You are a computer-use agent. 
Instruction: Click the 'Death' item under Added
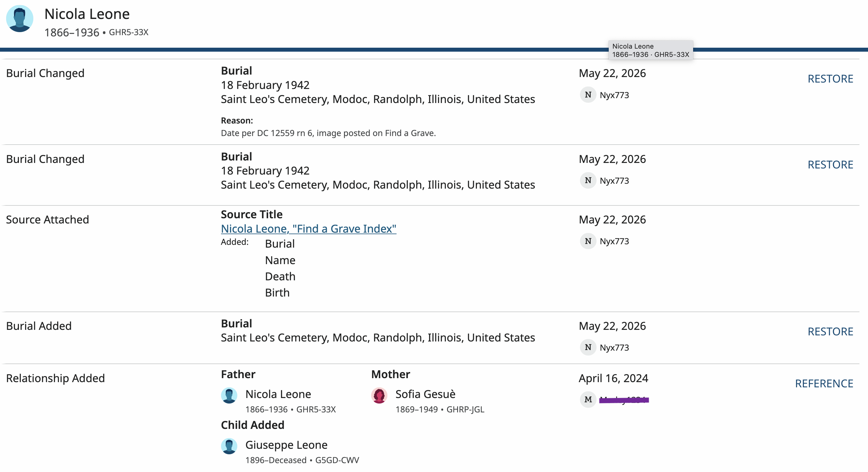280,277
